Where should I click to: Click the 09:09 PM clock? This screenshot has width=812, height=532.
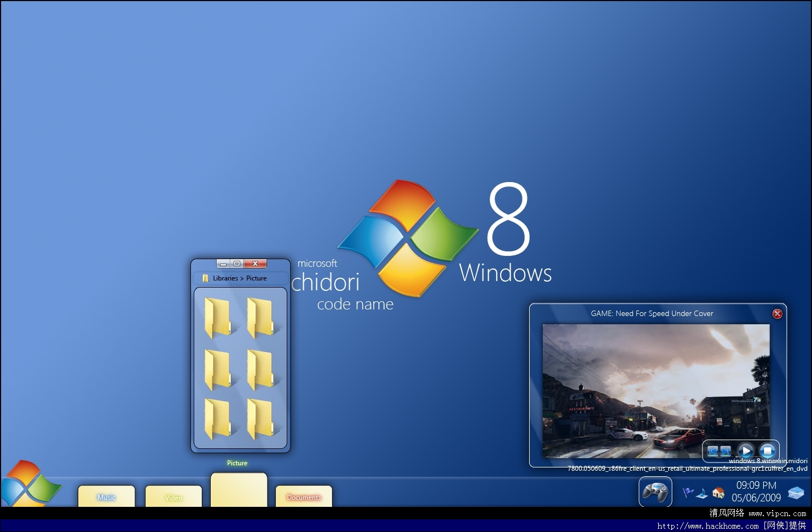pyautogui.click(x=756, y=485)
